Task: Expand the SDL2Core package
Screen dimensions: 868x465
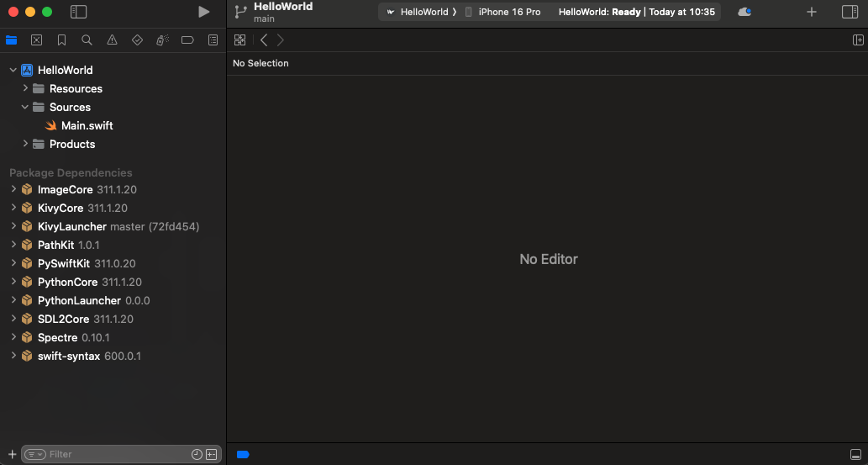Action: 13,319
